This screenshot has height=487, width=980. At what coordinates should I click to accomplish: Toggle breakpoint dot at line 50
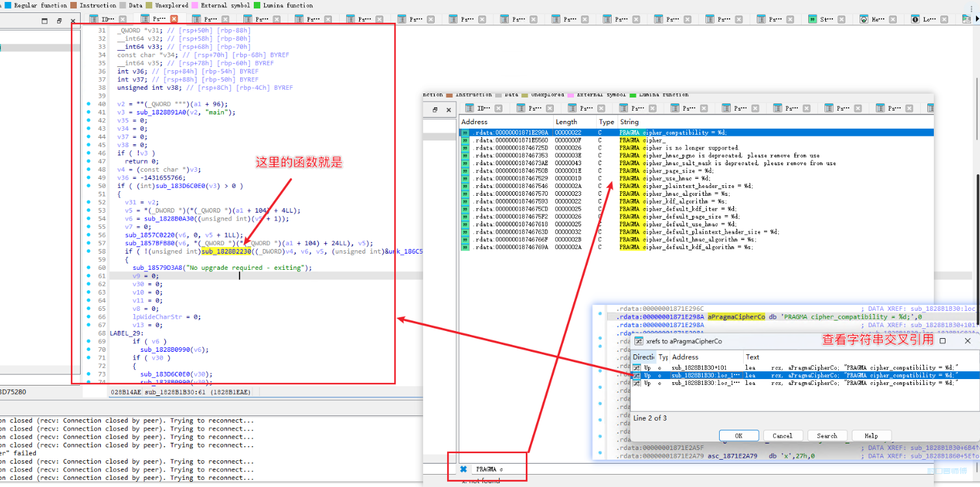[88, 186]
